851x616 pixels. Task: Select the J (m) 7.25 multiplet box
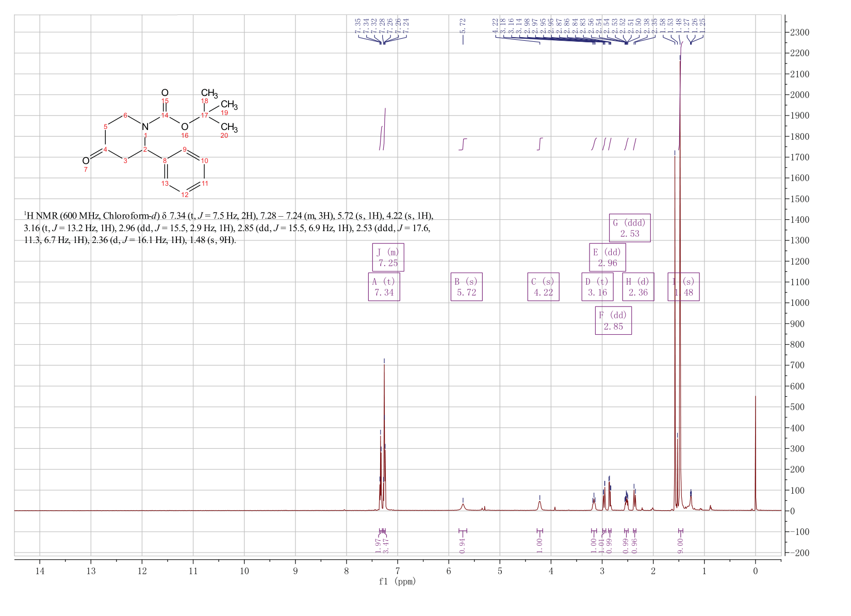click(x=388, y=257)
